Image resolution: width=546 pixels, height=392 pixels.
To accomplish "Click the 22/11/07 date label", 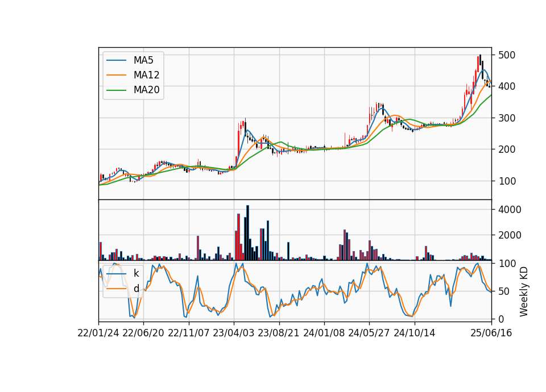I will pos(189,333).
